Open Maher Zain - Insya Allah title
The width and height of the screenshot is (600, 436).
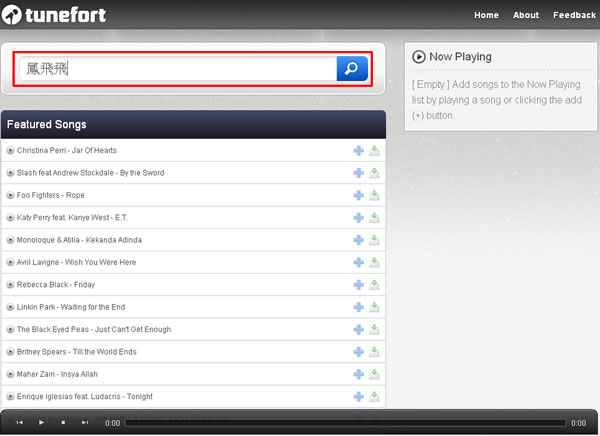click(x=57, y=374)
